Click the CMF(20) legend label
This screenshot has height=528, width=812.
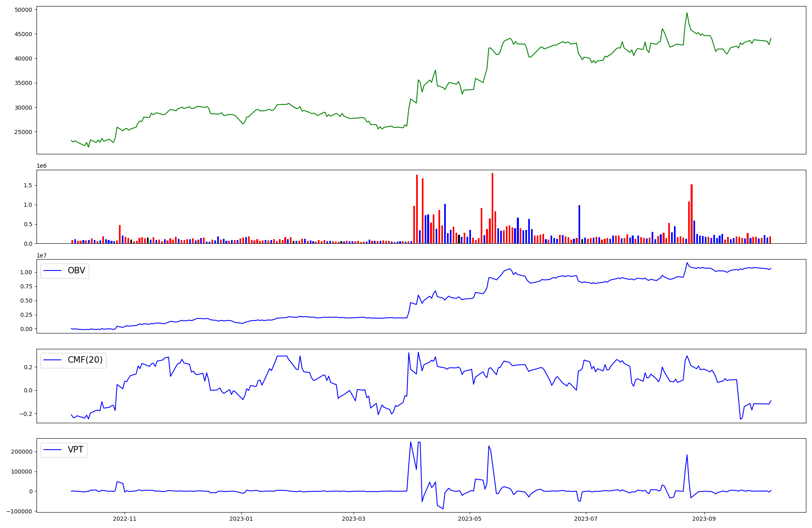point(85,360)
